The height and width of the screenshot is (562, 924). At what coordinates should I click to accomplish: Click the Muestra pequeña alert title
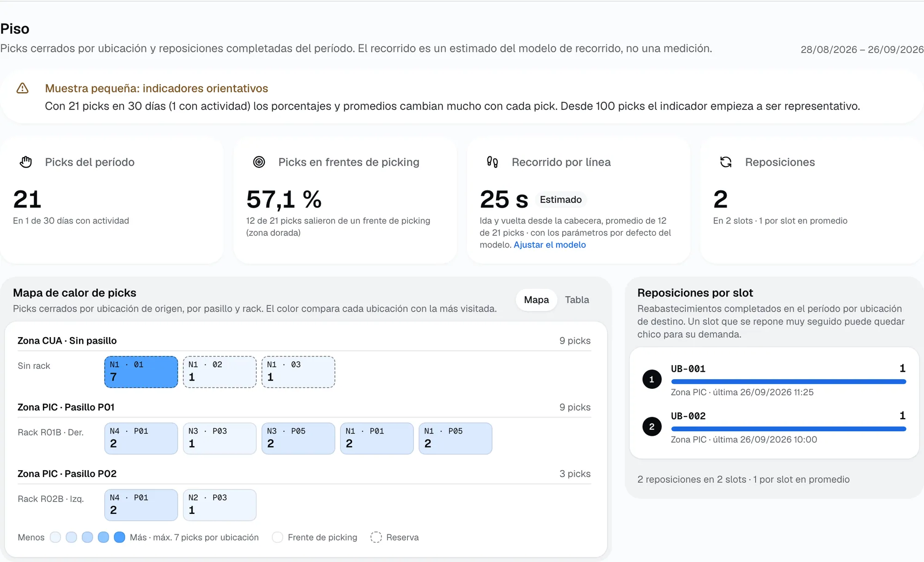(x=157, y=88)
